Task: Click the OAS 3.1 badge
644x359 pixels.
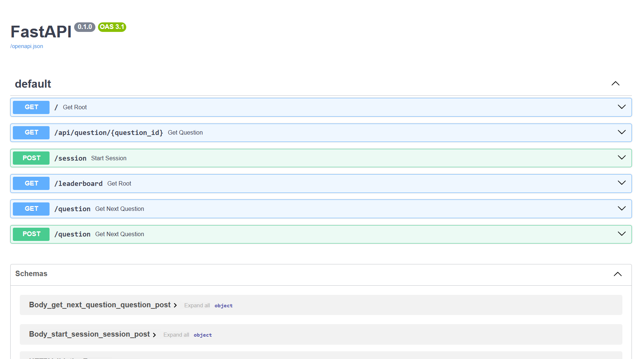Action: 112,27
